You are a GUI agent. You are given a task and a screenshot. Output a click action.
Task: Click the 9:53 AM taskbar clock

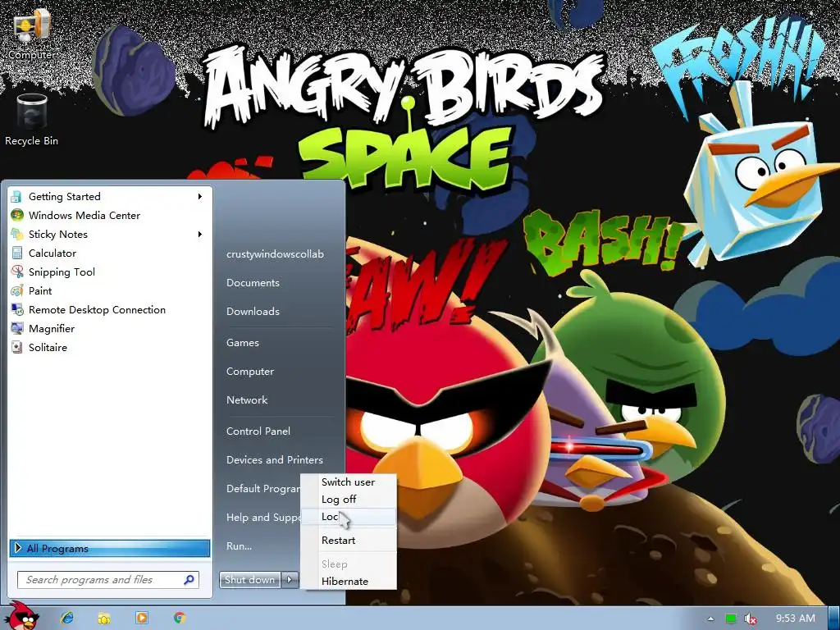(795, 619)
